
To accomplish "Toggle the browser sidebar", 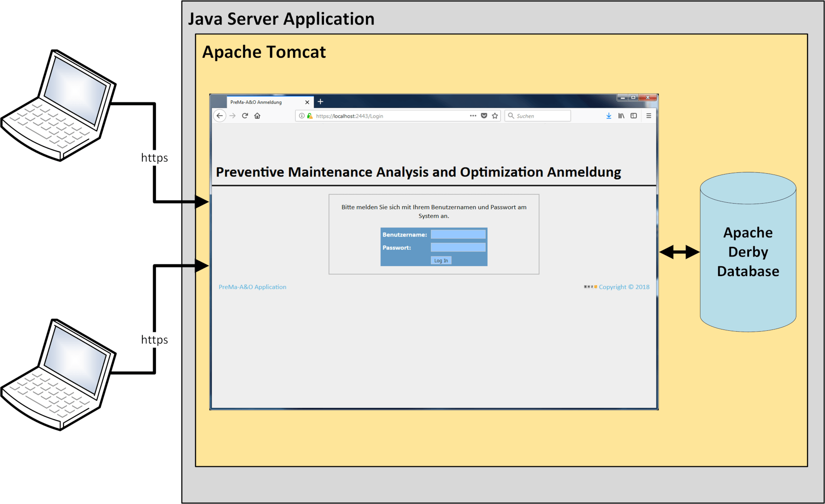I will click(x=634, y=116).
